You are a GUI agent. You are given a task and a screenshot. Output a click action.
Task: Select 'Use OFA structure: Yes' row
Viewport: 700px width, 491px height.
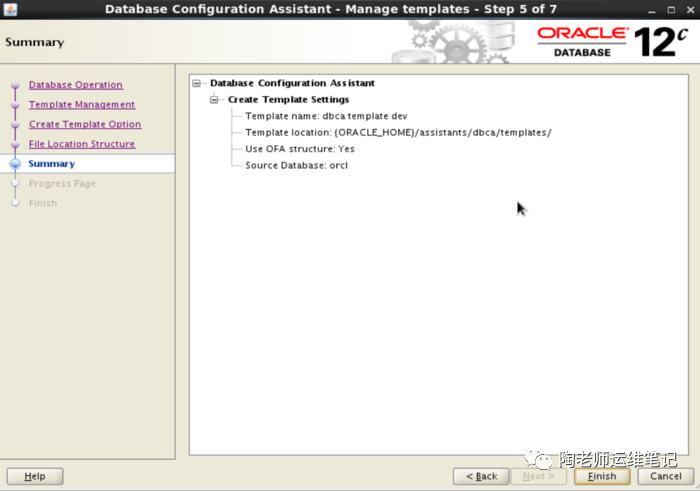[x=300, y=149]
